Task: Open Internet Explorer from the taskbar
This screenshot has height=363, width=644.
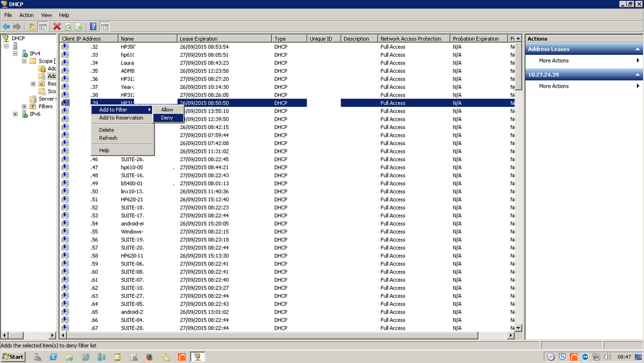Action: coord(86,357)
